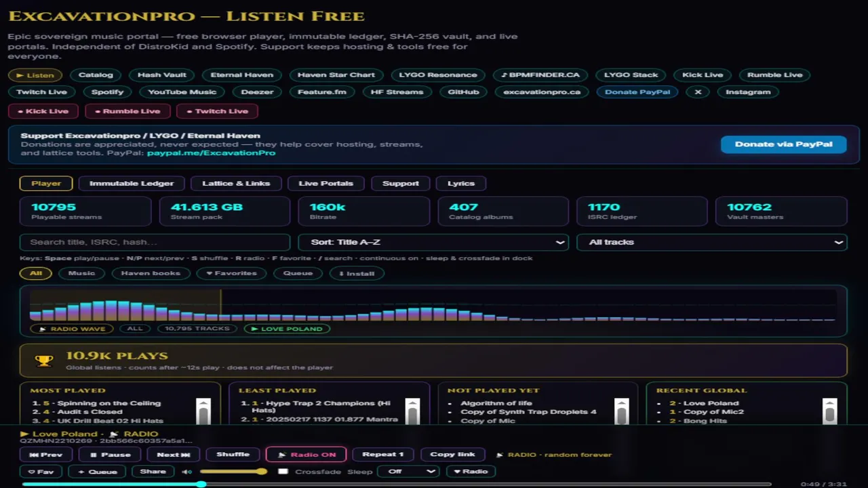Open the Eternal Haven nav link
Screen dimensions: 868x488
pyautogui.click(x=241, y=75)
